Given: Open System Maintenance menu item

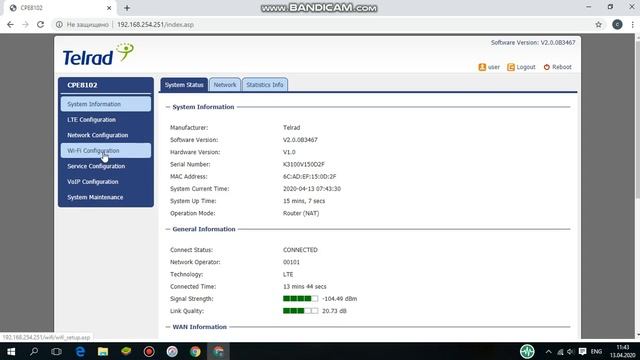Looking at the screenshot, I should pos(106,197).
